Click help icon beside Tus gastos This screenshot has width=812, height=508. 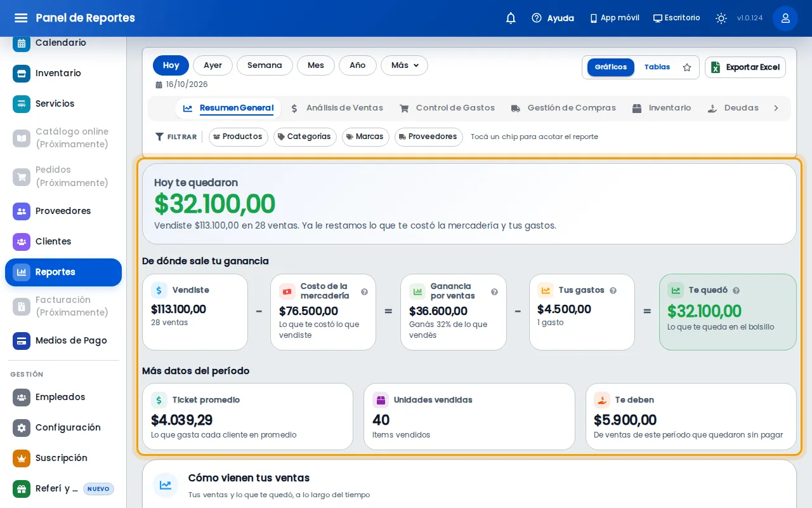click(x=613, y=291)
